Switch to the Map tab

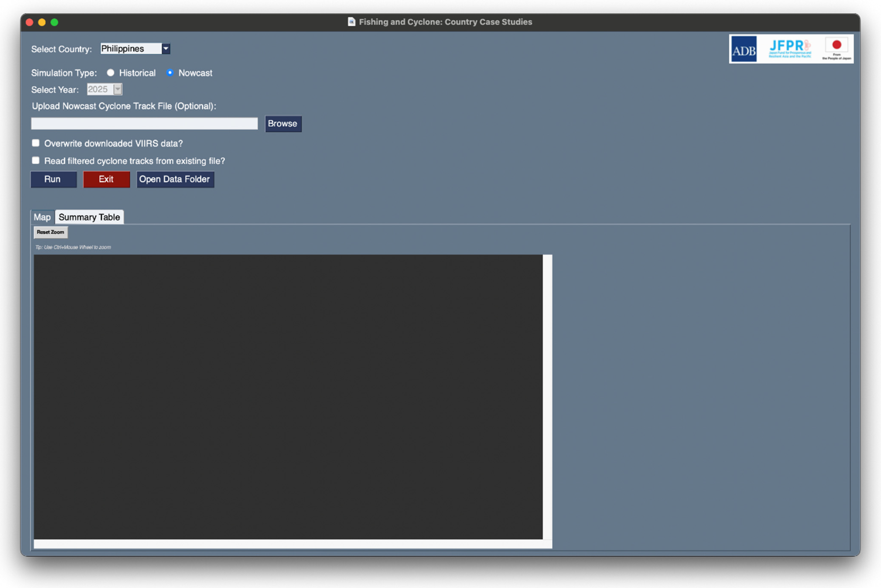(x=42, y=217)
